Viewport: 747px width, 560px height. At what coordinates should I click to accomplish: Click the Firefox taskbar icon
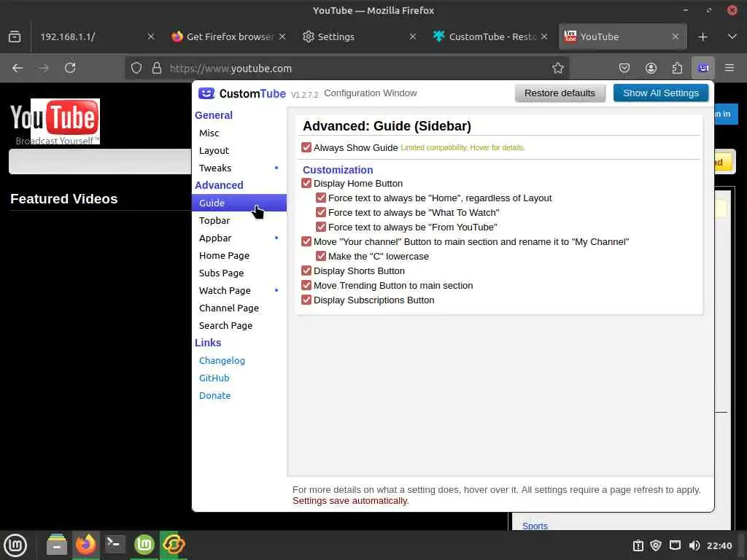(x=86, y=545)
